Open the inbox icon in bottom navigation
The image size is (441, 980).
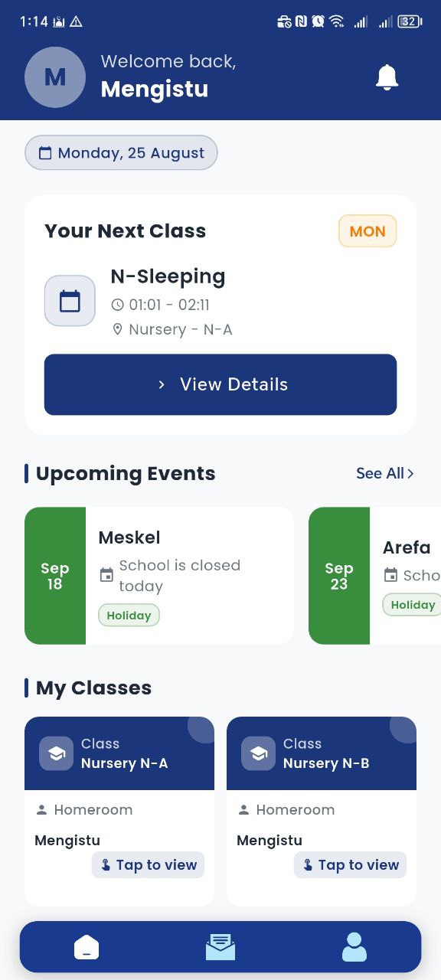220,947
